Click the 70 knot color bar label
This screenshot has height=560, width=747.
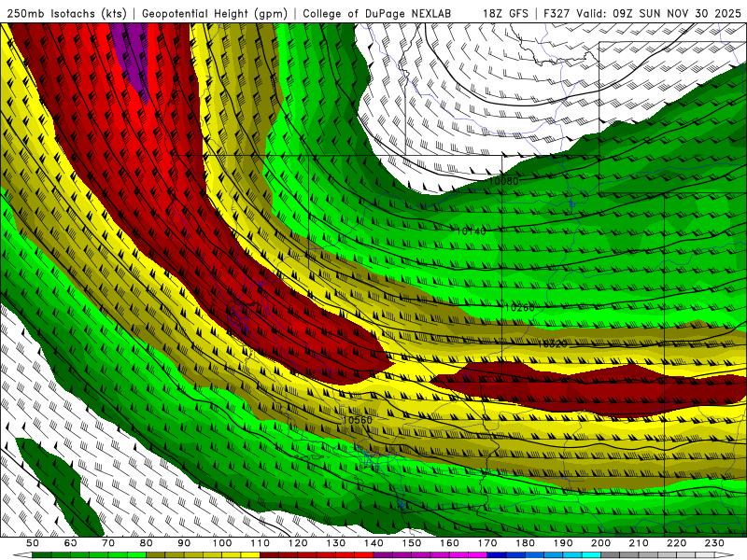[x=108, y=543]
